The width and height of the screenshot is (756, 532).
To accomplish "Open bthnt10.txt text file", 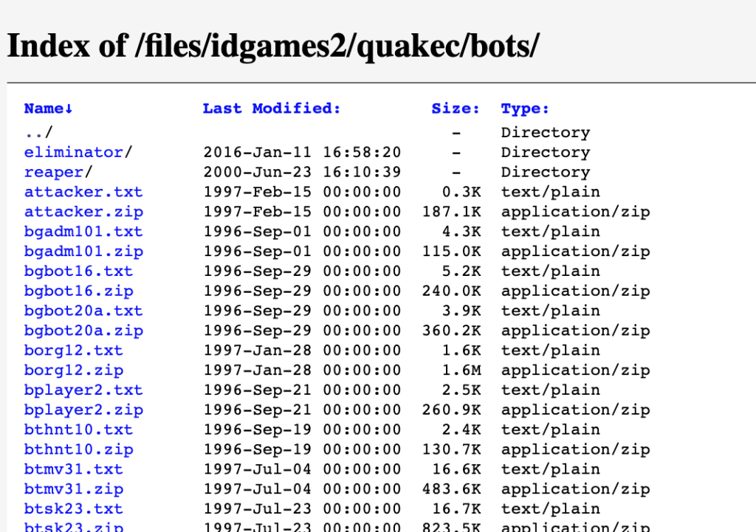I will (78, 430).
